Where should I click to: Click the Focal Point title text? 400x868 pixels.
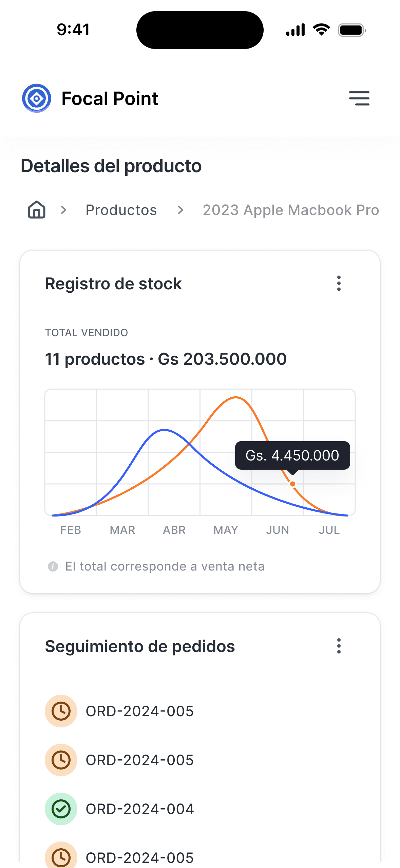pyautogui.click(x=110, y=98)
